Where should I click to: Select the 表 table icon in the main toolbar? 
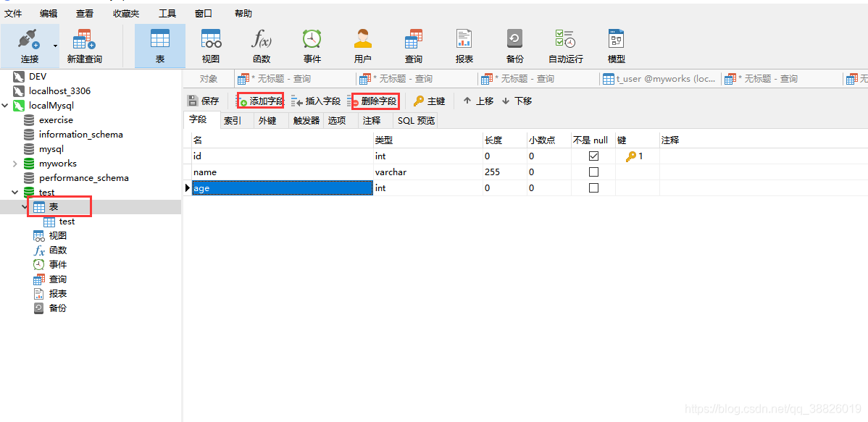click(x=160, y=46)
